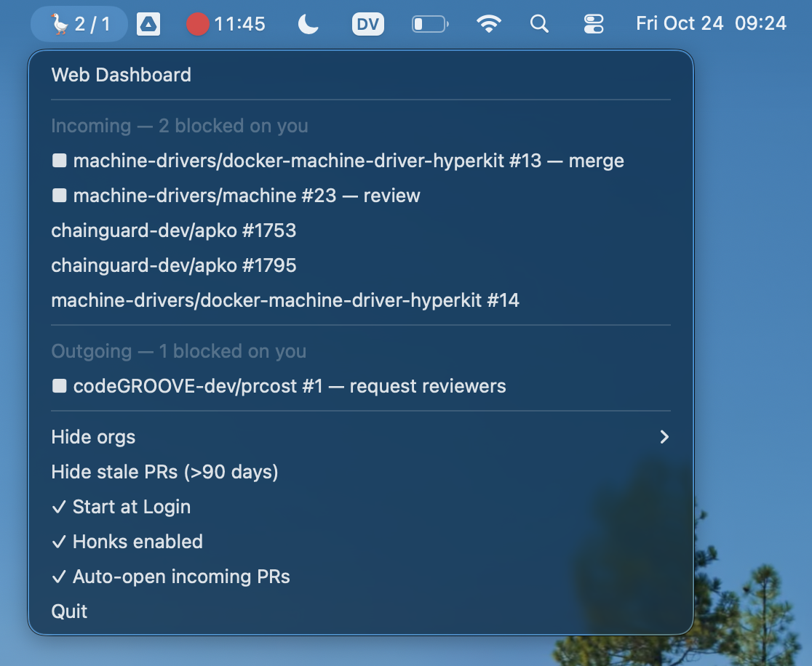
Task: Open the triangle app icon in menu bar
Action: pyautogui.click(x=148, y=24)
